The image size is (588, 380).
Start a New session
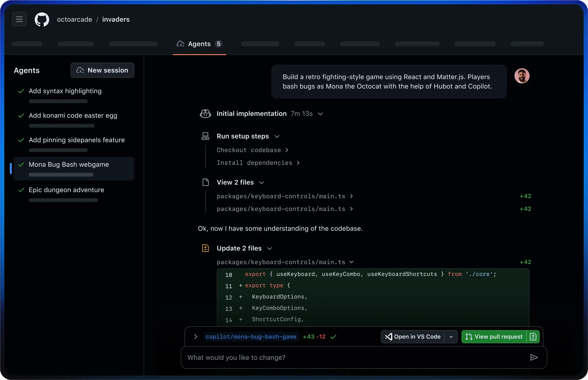(103, 70)
